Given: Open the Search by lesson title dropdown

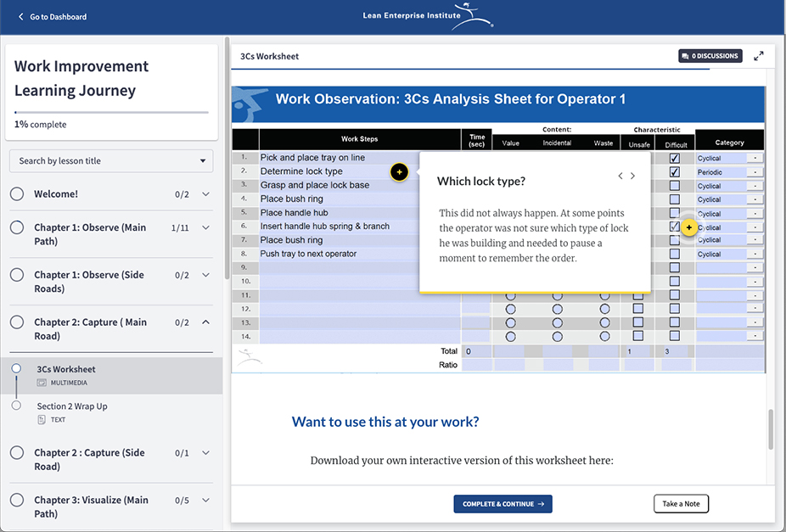Looking at the screenshot, I should point(111,160).
